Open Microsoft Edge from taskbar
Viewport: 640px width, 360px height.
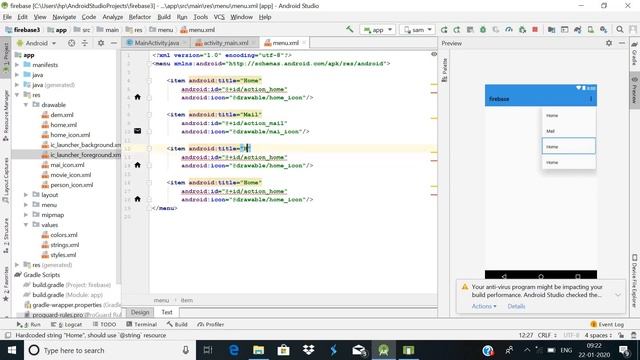point(233,350)
